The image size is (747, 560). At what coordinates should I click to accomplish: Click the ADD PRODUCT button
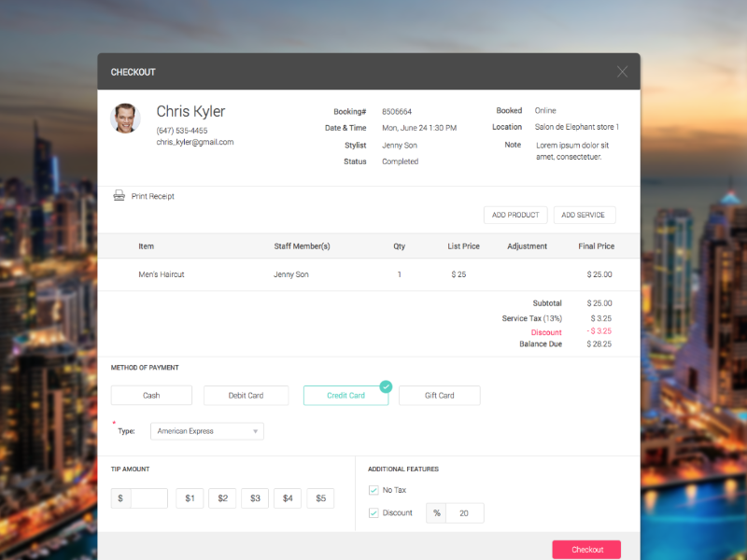click(x=514, y=215)
